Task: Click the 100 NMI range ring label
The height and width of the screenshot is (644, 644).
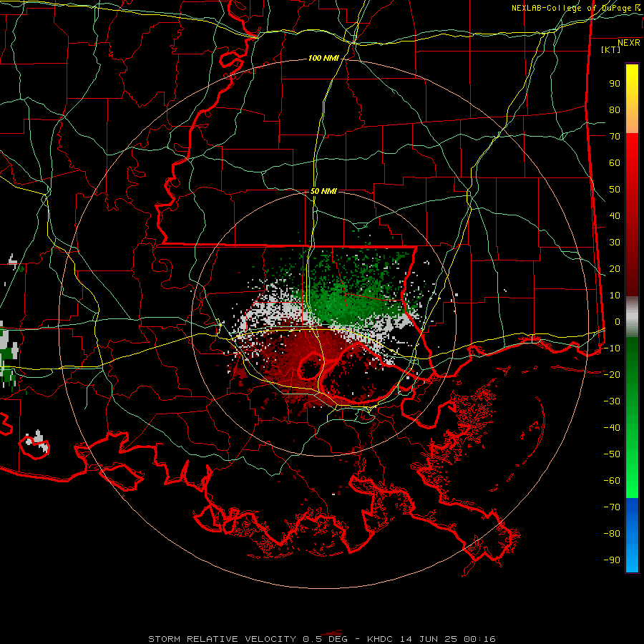Action: pyautogui.click(x=323, y=59)
